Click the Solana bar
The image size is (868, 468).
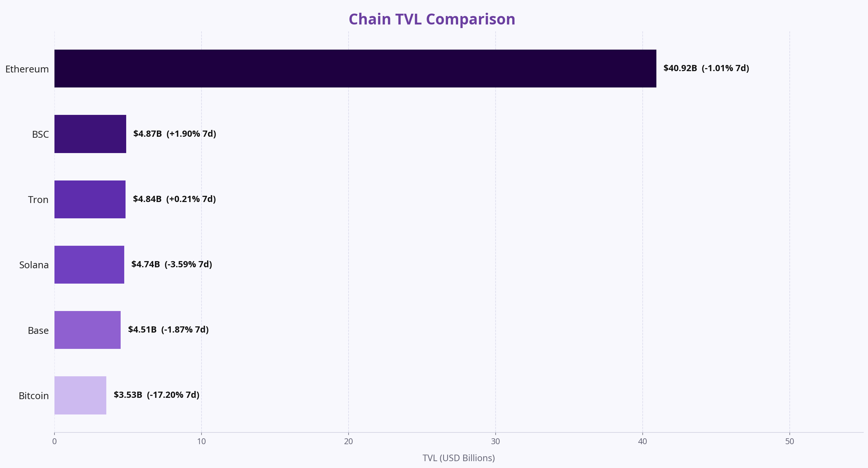pyautogui.click(x=89, y=265)
